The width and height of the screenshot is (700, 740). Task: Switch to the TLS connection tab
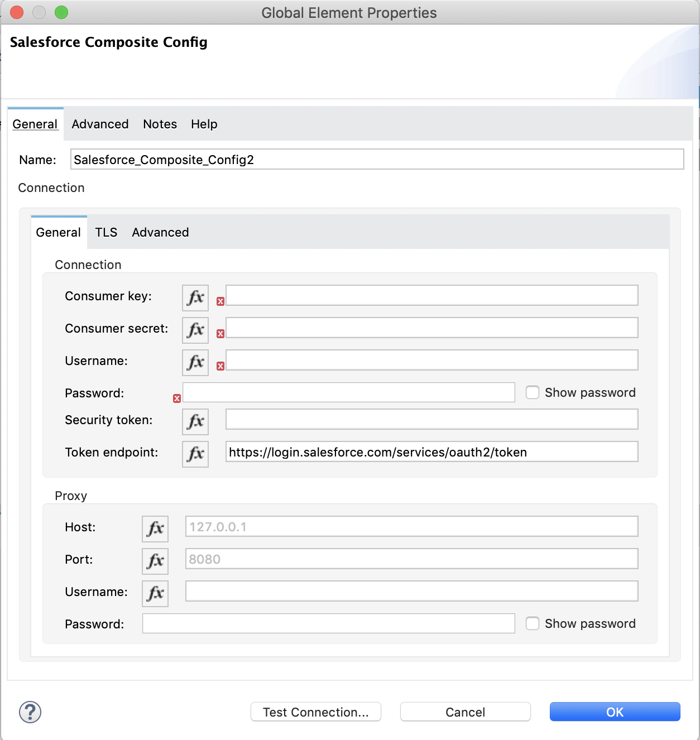click(106, 232)
